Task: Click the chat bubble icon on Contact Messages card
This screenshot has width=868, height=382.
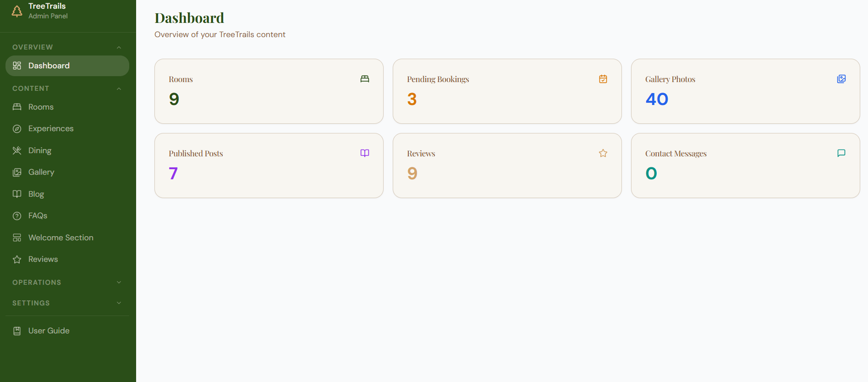Action: pos(841,153)
